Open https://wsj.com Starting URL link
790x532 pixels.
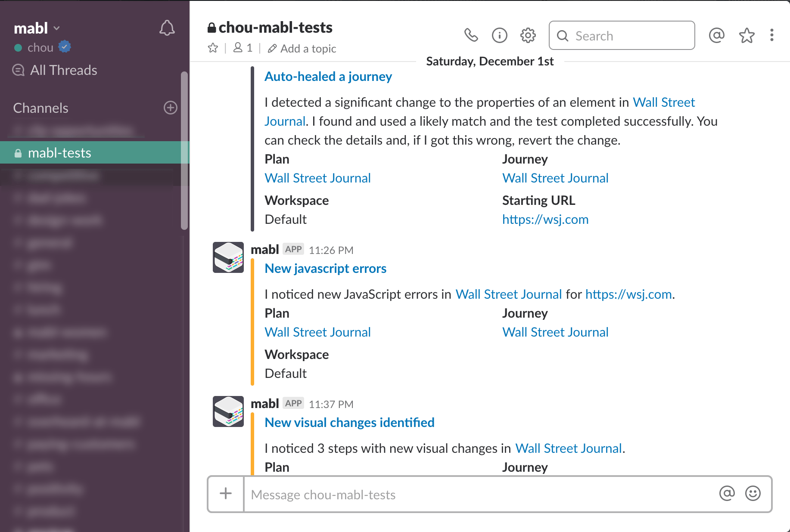pyautogui.click(x=545, y=220)
